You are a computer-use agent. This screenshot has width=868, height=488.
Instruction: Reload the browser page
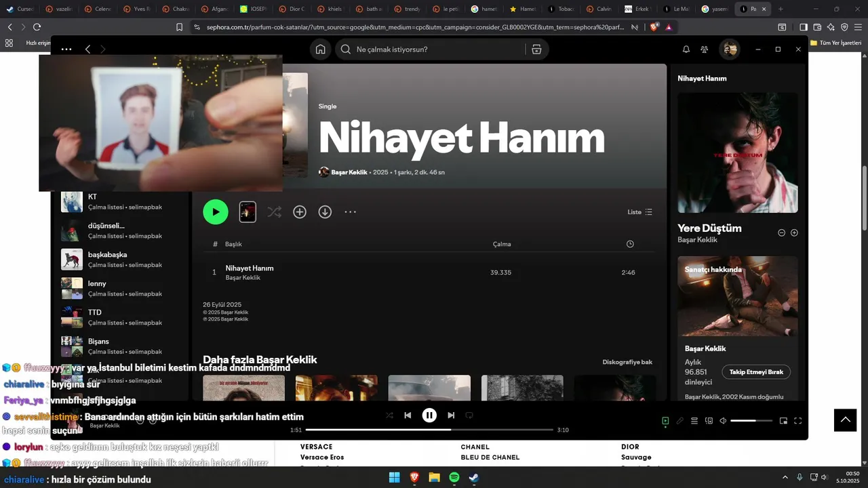click(x=37, y=27)
